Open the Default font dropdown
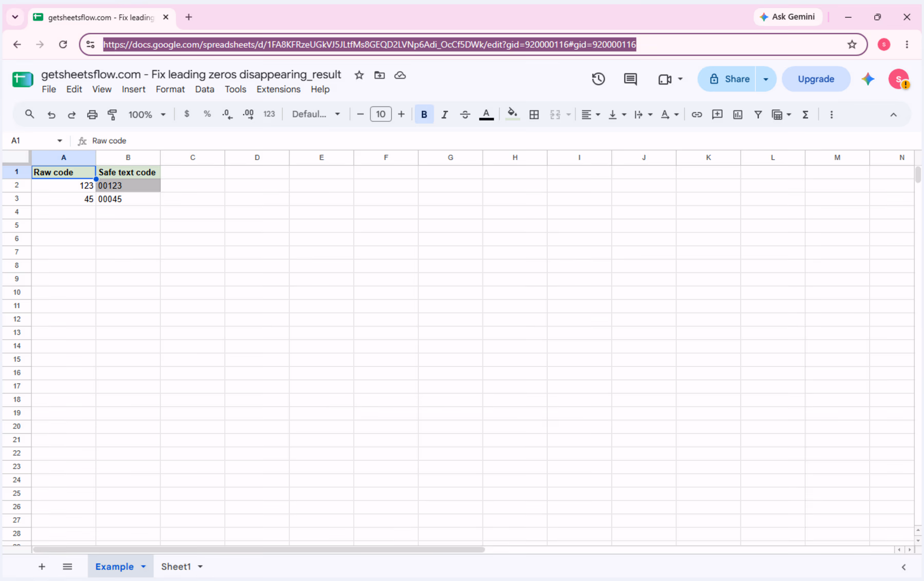924x581 pixels. [316, 114]
